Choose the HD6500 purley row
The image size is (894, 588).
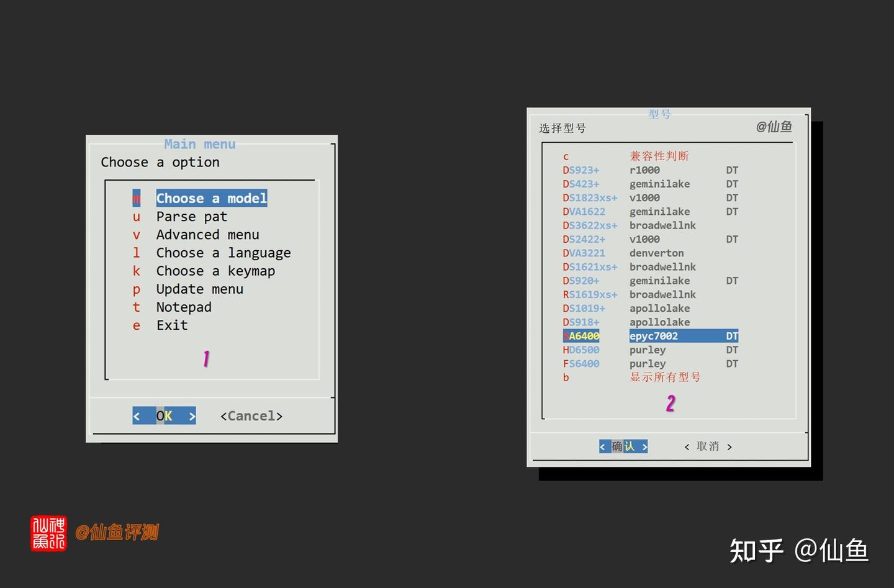651,350
